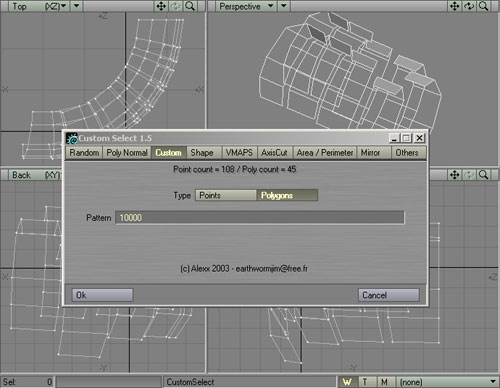Click the move icon in Top viewport

[x=161, y=6]
